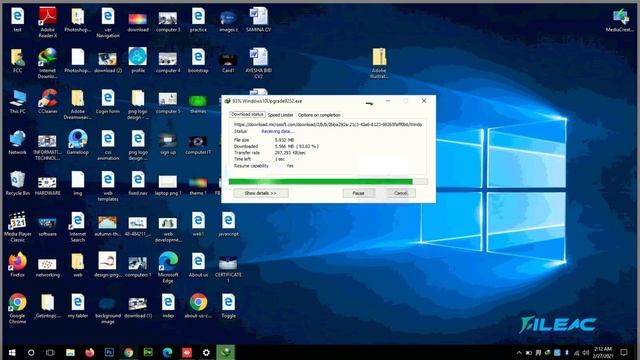The width and height of the screenshot is (640, 360).
Task: Select Google Chrome desktop shortcut
Action: click(18, 308)
